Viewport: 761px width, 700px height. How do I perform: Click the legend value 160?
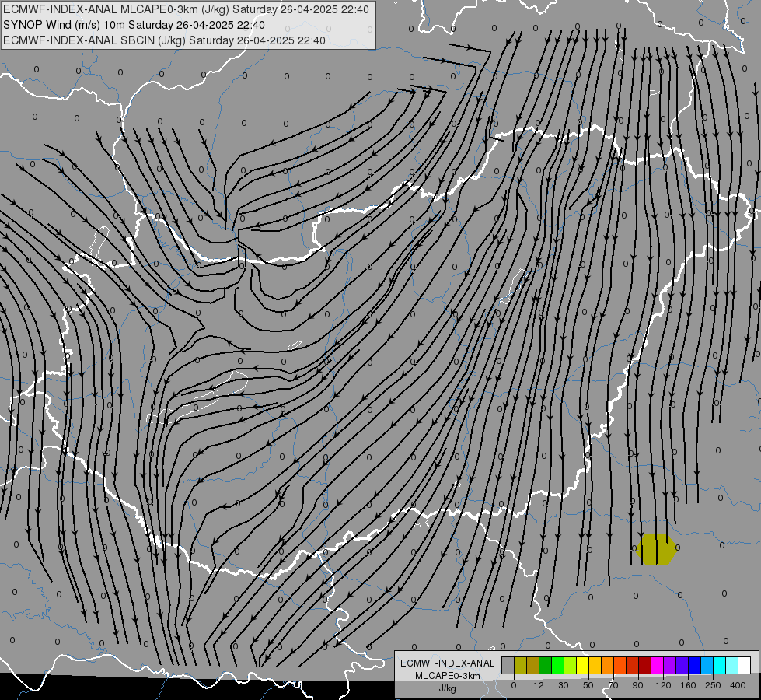coord(688,685)
